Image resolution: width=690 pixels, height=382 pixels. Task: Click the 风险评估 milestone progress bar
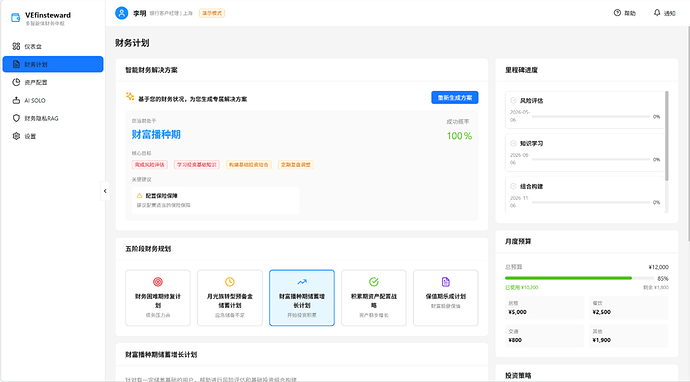[x=591, y=117]
